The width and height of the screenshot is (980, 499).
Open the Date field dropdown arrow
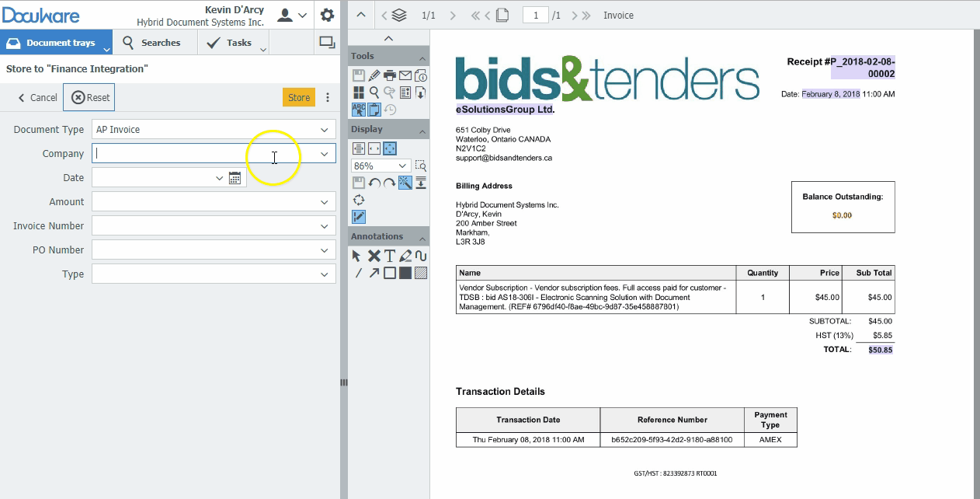[x=219, y=178]
